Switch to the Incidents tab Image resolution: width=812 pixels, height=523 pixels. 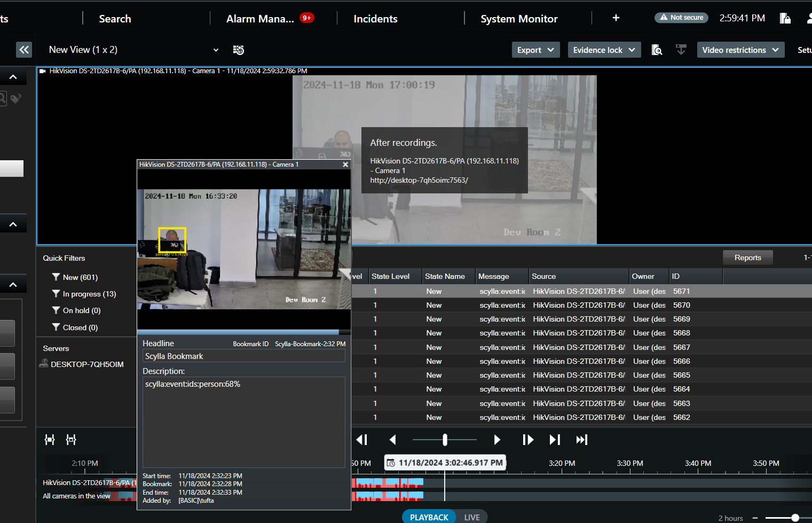(x=375, y=19)
